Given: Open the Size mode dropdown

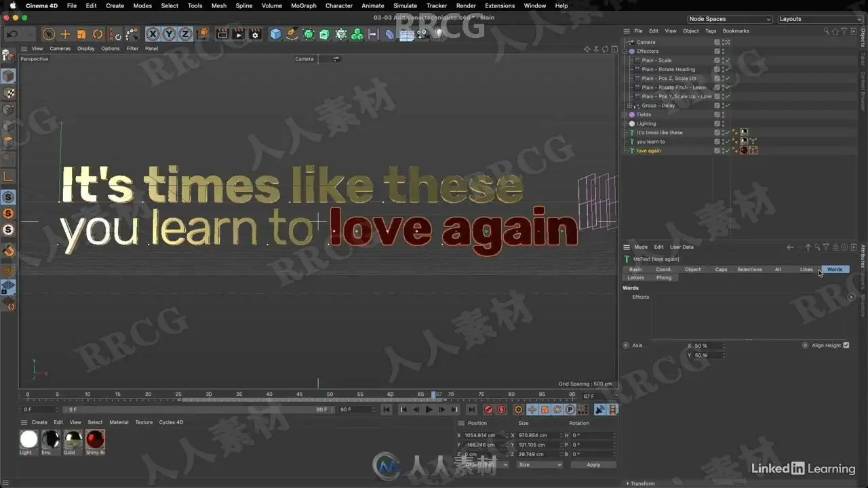Looking at the screenshot, I should (540, 465).
